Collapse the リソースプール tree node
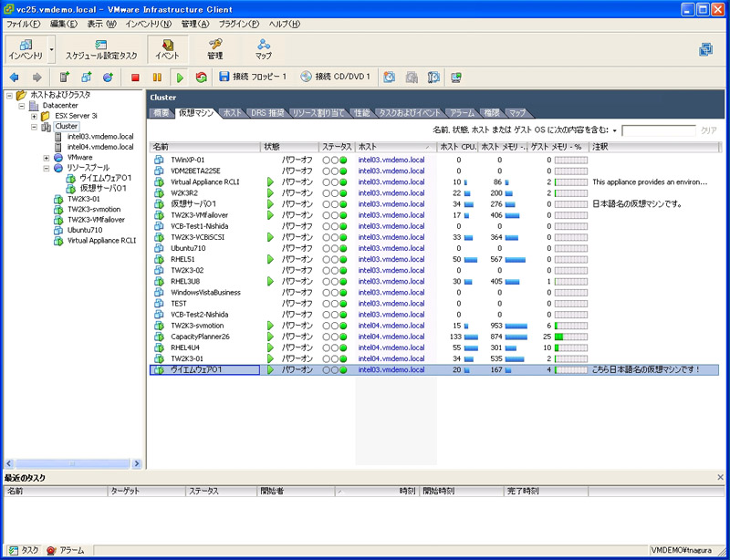Viewport: 730px width, 560px height. (x=47, y=168)
